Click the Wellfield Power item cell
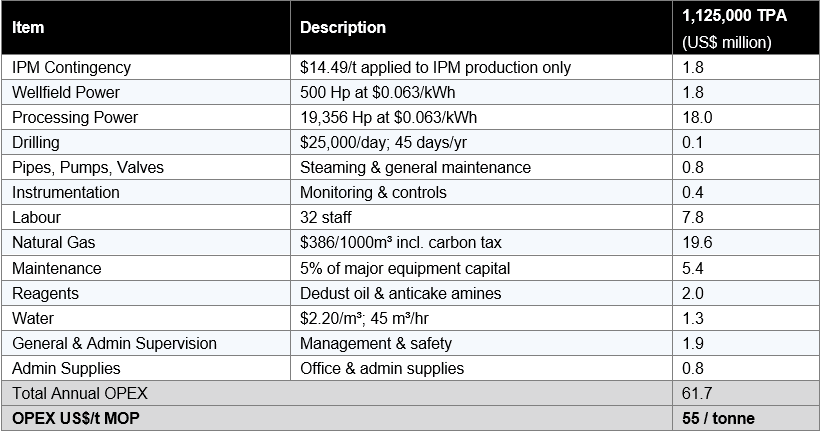 (x=68, y=93)
